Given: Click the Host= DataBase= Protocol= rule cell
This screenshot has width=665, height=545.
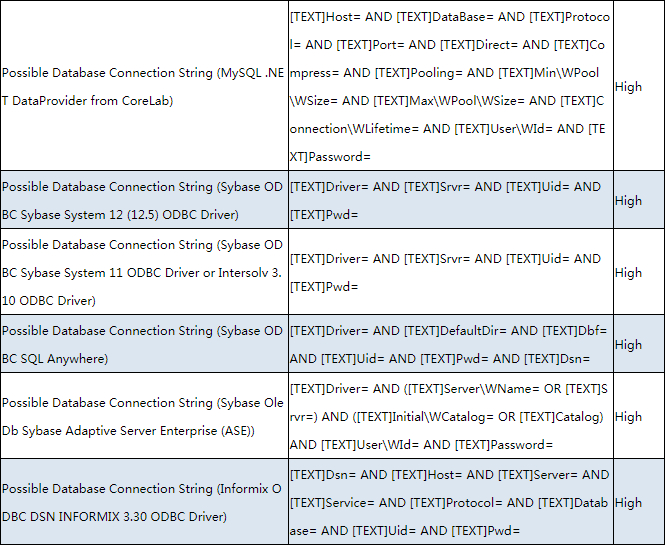Looking at the screenshot, I should [x=451, y=87].
